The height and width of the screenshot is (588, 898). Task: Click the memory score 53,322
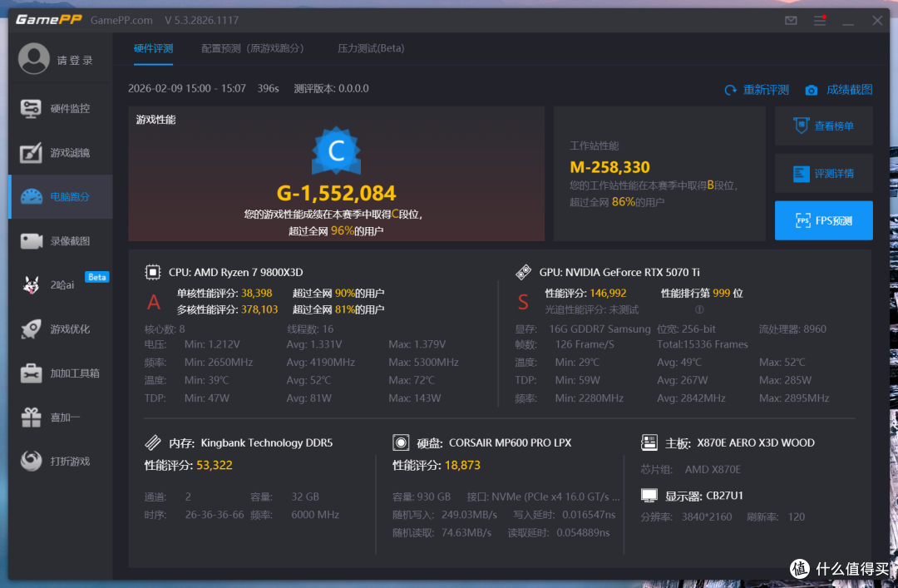click(x=215, y=466)
